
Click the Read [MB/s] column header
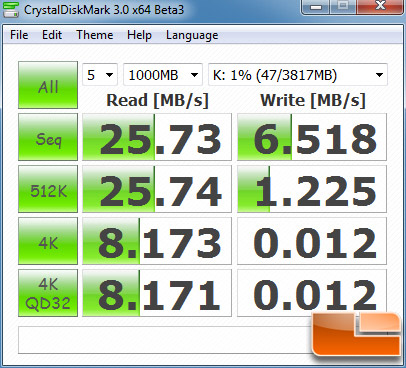click(157, 100)
